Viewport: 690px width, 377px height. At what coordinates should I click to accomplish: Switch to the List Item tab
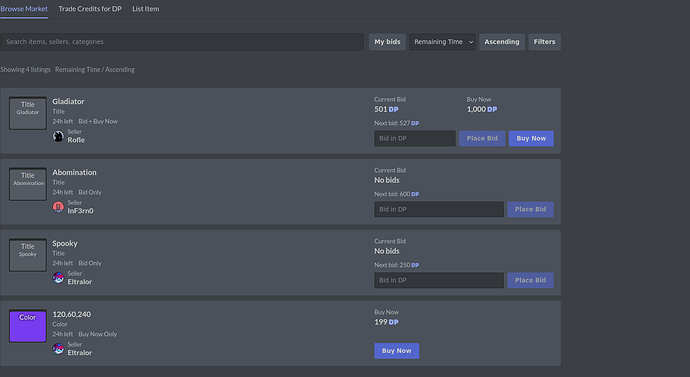(x=146, y=9)
